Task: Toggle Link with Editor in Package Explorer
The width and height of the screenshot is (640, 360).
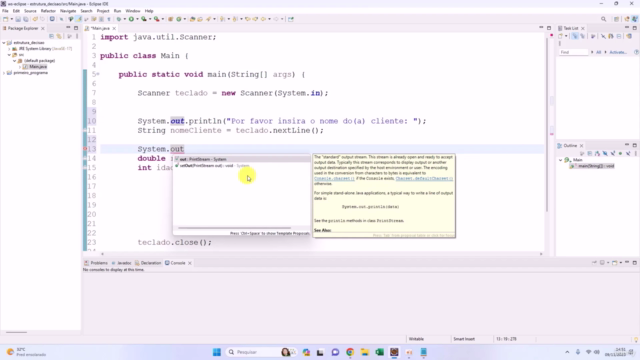Action: 59,36
